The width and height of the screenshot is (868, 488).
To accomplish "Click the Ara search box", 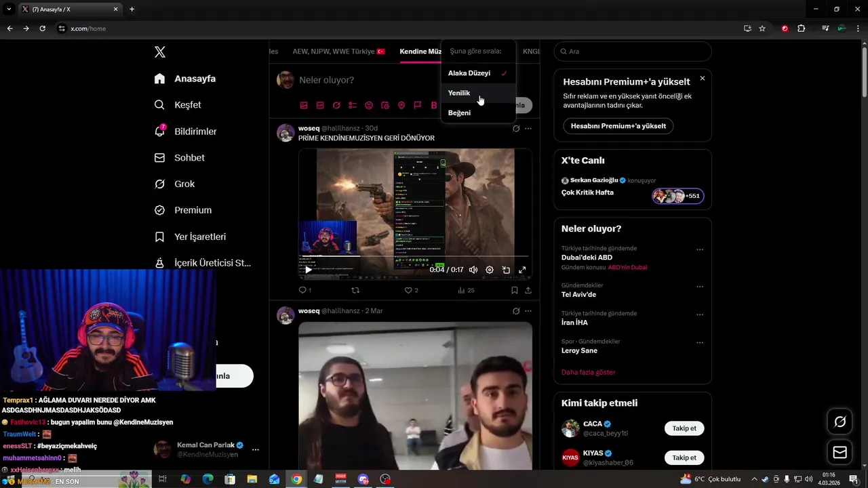I will point(633,52).
